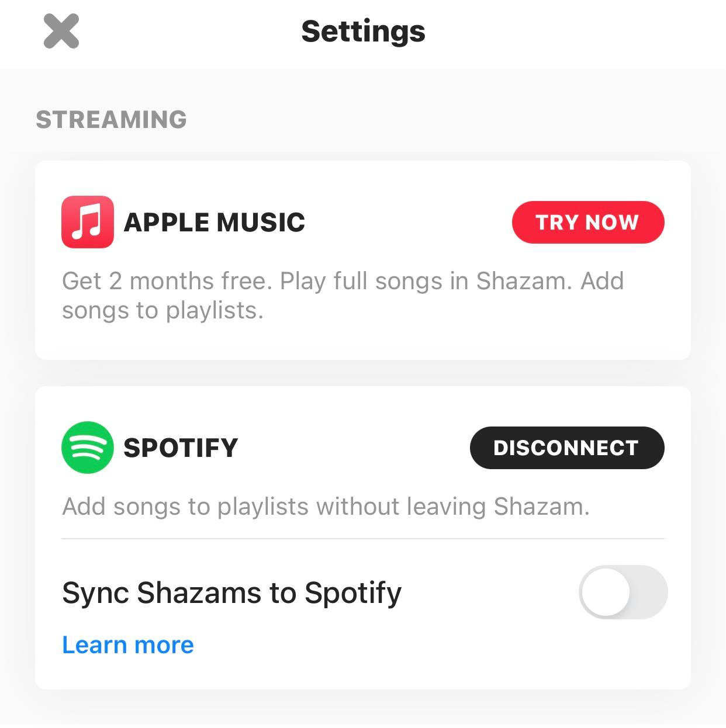Select the STREAMING section header
The width and height of the screenshot is (726, 728).
coord(111,119)
